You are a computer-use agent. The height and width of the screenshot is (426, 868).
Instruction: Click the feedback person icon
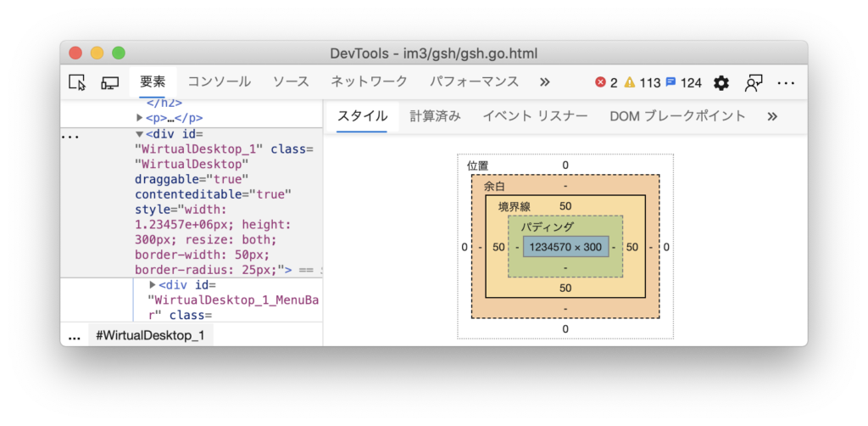754,82
